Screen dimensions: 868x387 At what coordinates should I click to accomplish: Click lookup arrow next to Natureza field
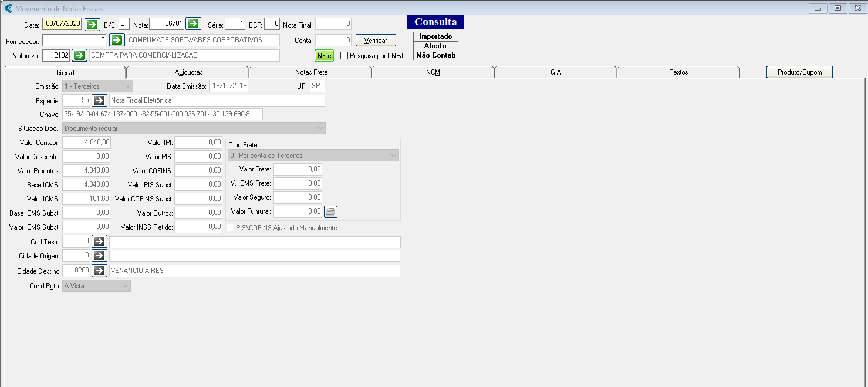click(79, 55)
